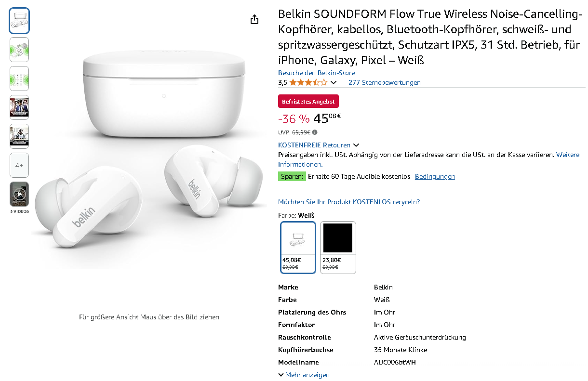Viewport: 588px width, 381px height.
Task: Open the 4+ more images thumbnail
Action: point(19,165)
